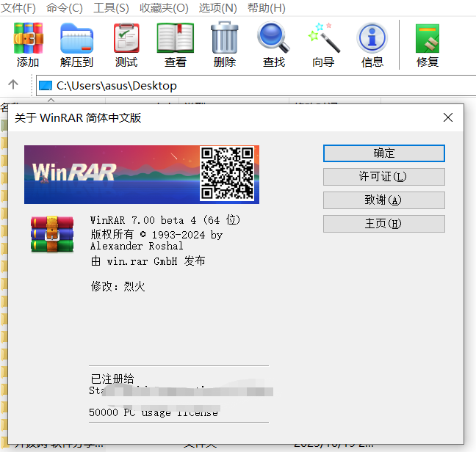
Task: Click the 修改: 烈火 text
Action: tap(118, 286)
